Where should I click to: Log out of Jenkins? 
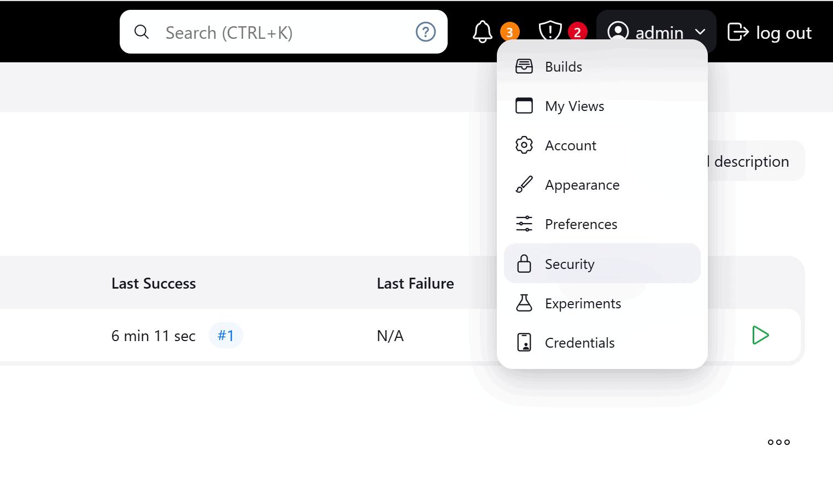(x=770, y=33)
